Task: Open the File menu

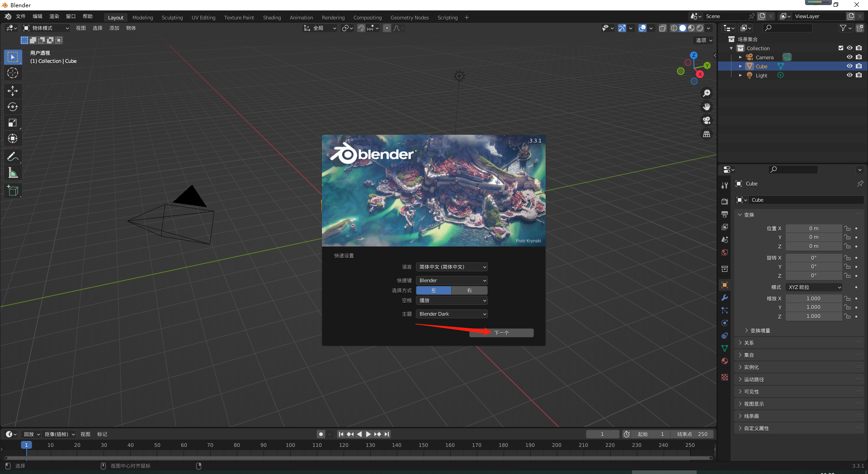Action: click(21, 16)
